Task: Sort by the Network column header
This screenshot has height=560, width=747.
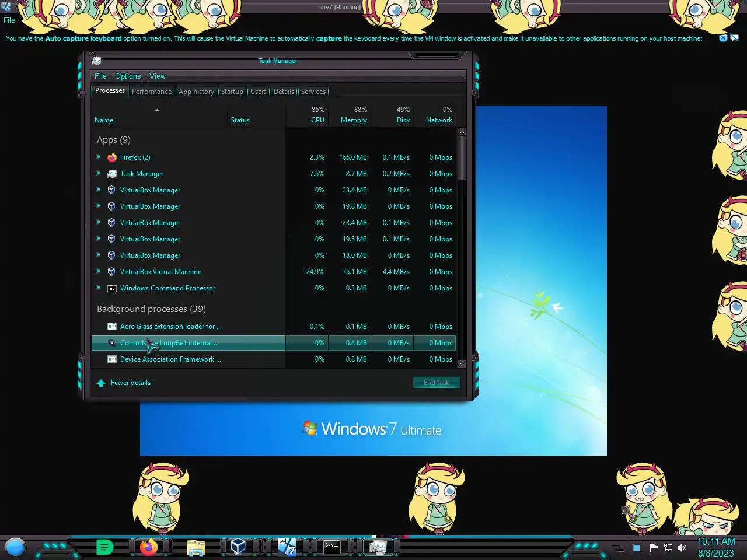Action: [435, 116]
